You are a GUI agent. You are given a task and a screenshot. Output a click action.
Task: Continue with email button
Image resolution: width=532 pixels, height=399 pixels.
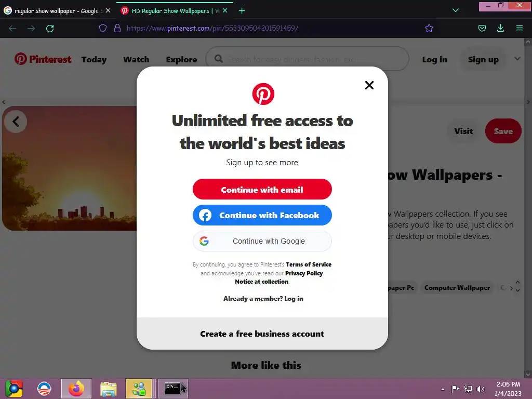click(x=262, y=189)
